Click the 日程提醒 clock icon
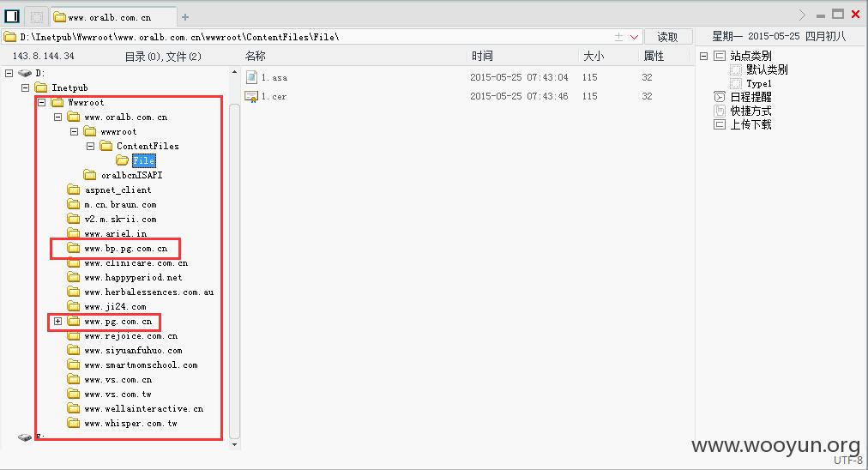Viewport: 868px width, 470px height. tap(720, 97)
